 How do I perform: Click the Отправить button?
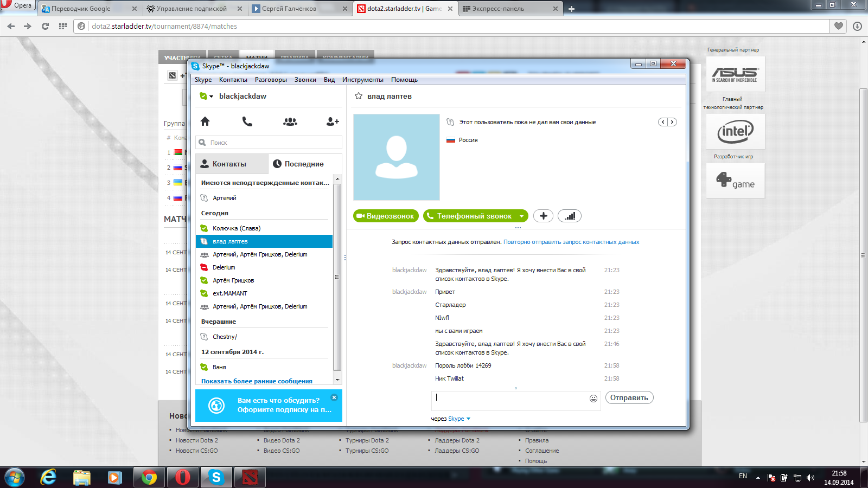tap(629, 397)
